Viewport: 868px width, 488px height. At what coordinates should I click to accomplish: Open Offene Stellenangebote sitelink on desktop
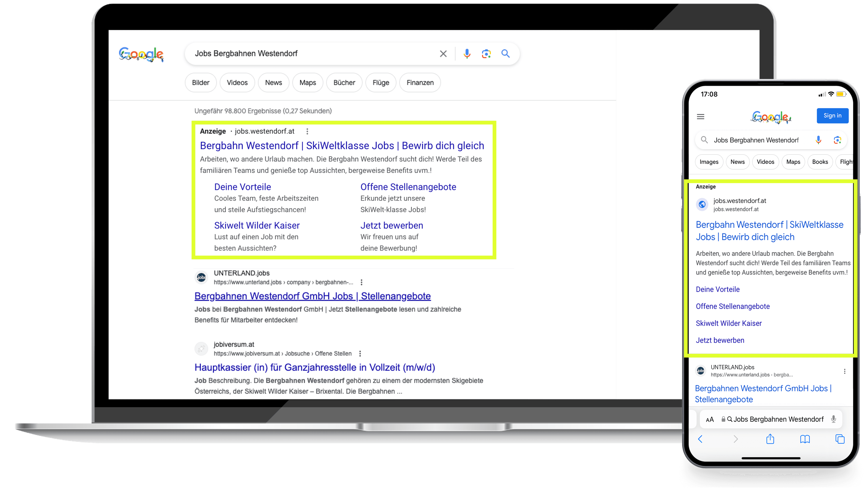point(408,187)
